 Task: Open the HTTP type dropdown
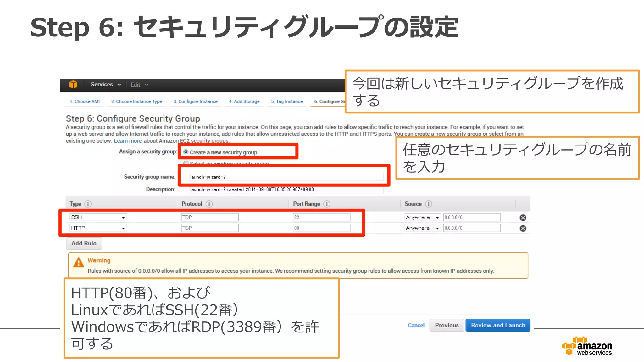[x=98, y=228]
